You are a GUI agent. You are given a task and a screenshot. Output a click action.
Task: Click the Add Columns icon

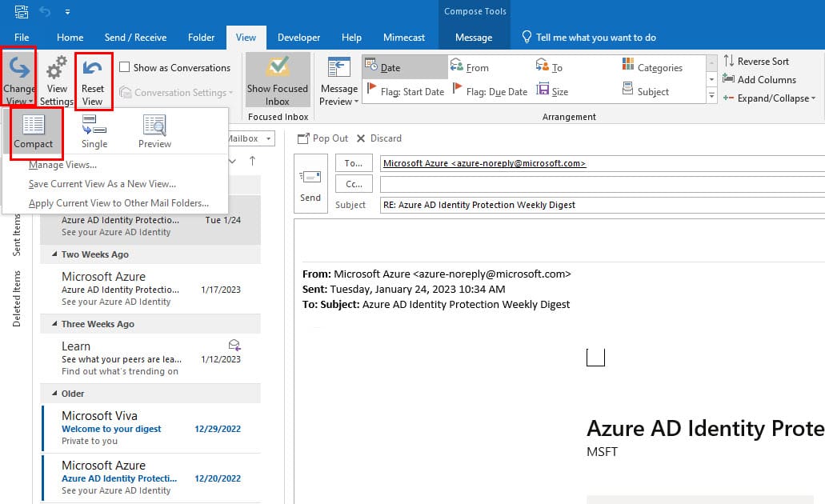(731, 79)
